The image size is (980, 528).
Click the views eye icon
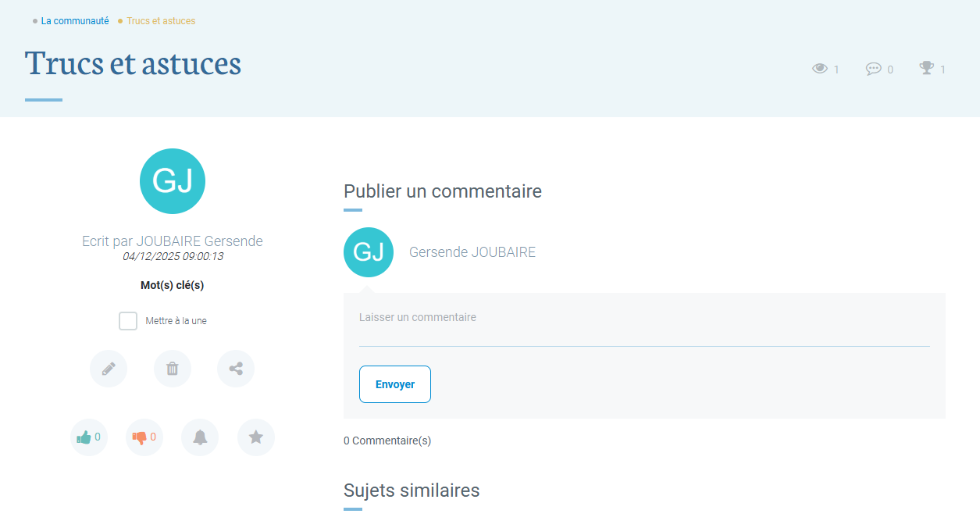820,69
